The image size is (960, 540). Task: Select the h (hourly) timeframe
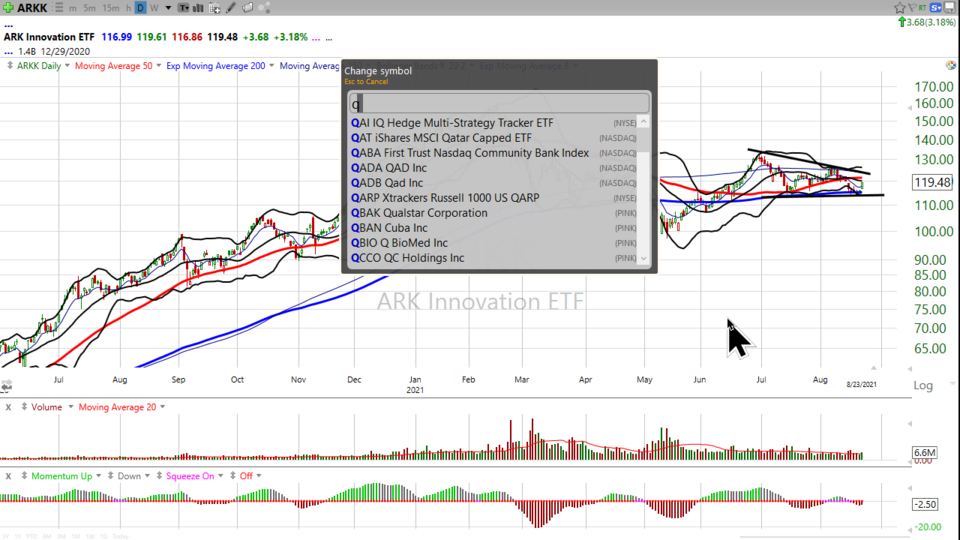[x=128, y=8]
